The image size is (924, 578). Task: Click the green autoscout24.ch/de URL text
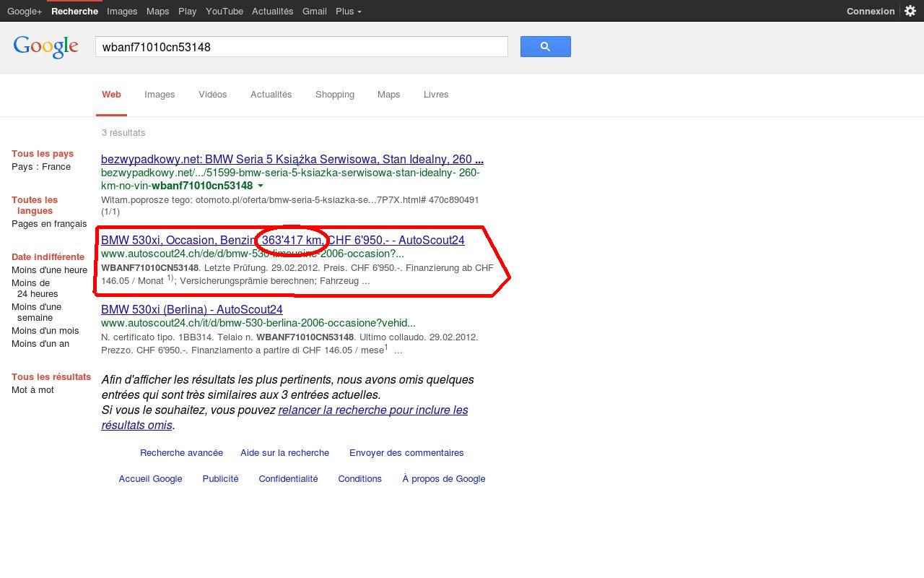point(253,254)
